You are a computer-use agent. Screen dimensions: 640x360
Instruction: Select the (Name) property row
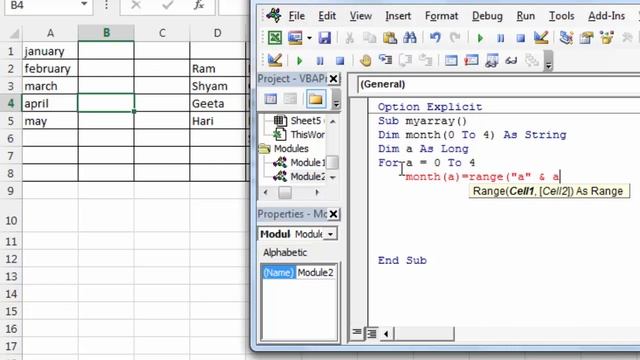[299, 273]
